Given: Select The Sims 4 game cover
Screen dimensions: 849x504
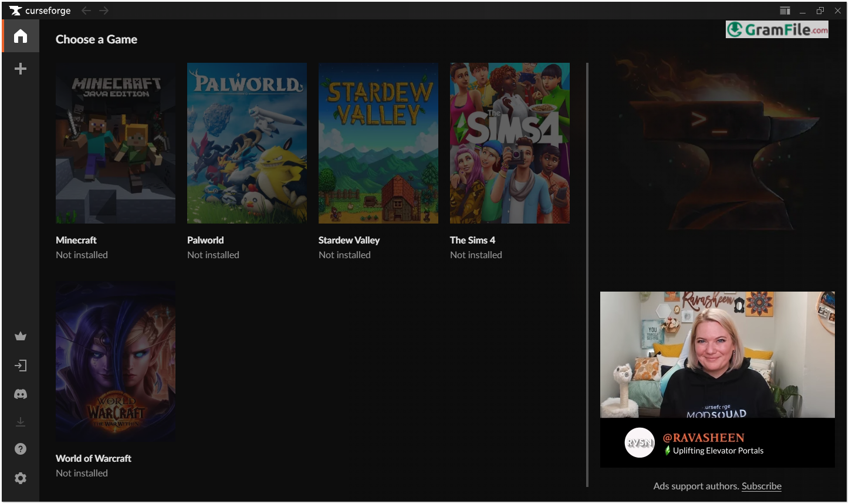Looking at the screenshot, I should click(x=510, y=143).
